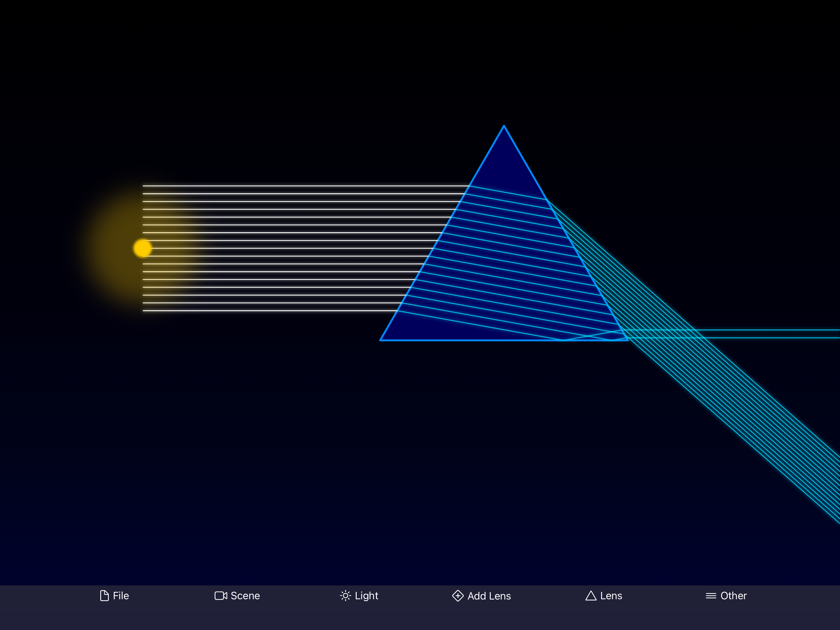The height and width of the screenshot is (630, 840).
Task: Open the Other menu
Action: (726, 596)
